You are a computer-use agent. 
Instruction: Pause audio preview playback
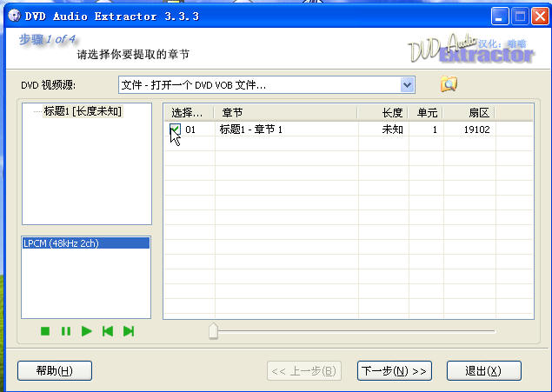coord(66,331)
